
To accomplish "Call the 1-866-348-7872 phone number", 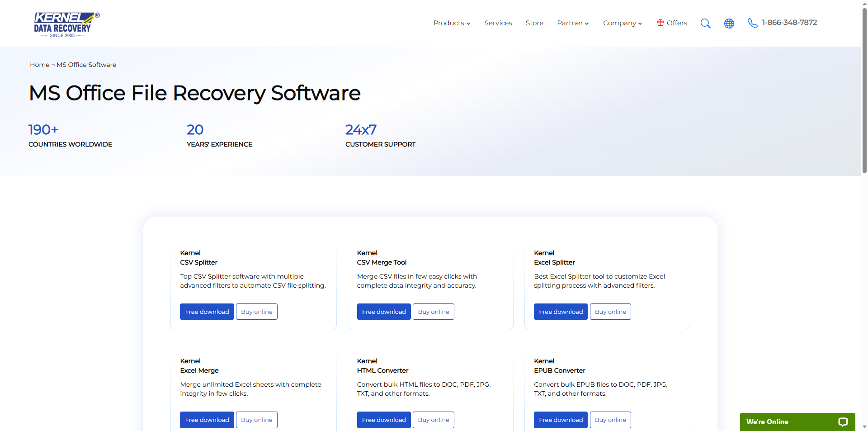I will point(789,23).
